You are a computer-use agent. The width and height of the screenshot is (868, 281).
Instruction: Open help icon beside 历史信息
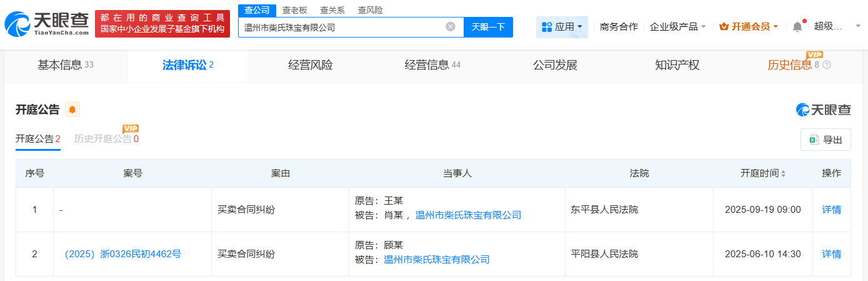tap(827, 65)
